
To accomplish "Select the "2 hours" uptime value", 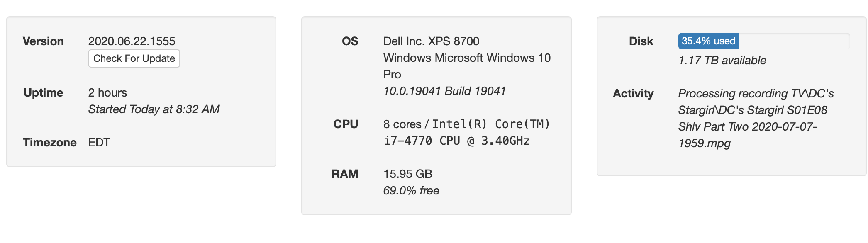I will point(107,92).
